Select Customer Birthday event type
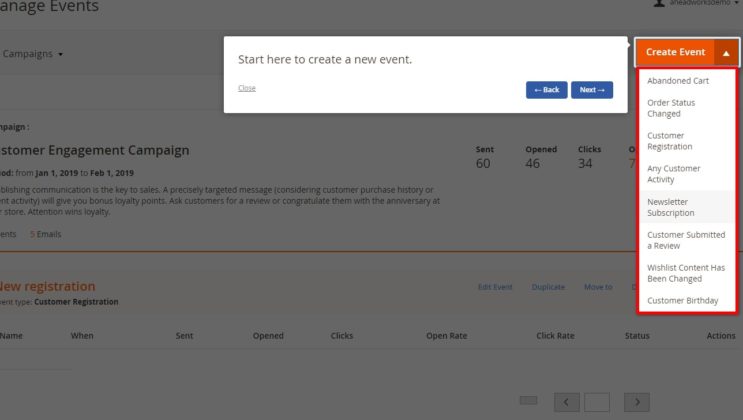This screenshot has width=743, height=420. pyautogui.click(x=682, y=300)
